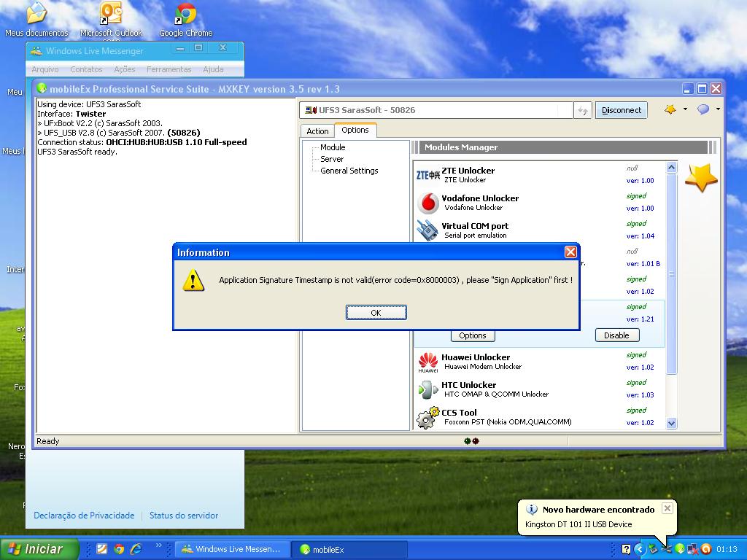Click the info icon in the hardware balloon
The width and height of the screenshot is (747, 560).
tap(531, 510)
